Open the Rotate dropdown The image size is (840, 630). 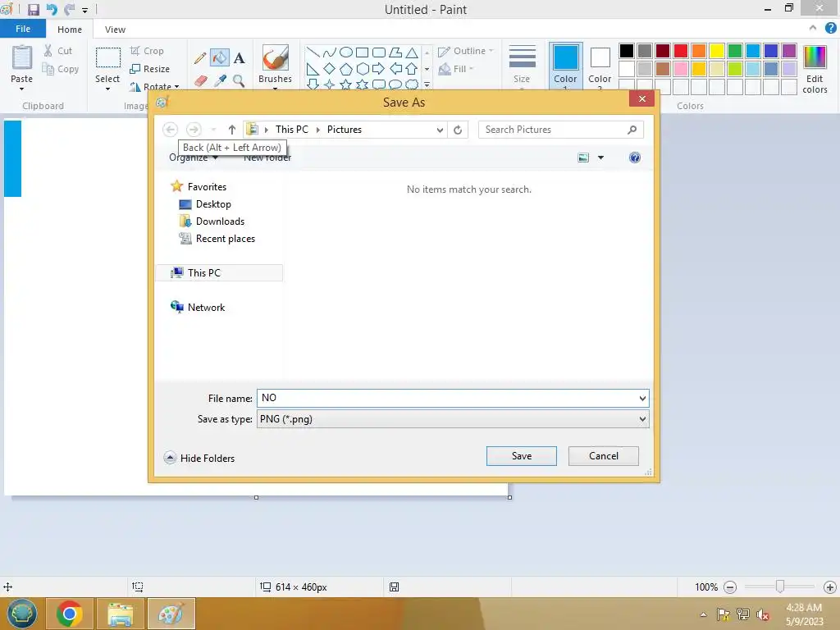(153, 86)
